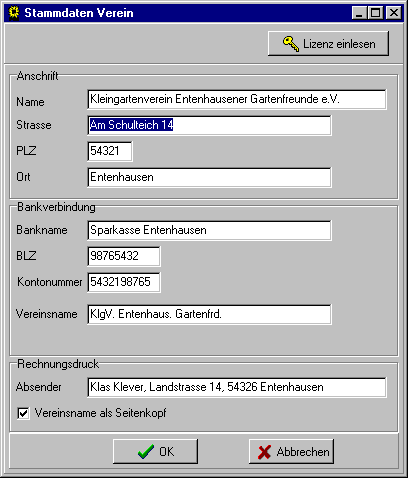Focus the Name field with Kleingartenverein text
Viewport: 408px width, 478px height.
pos(237,99)
